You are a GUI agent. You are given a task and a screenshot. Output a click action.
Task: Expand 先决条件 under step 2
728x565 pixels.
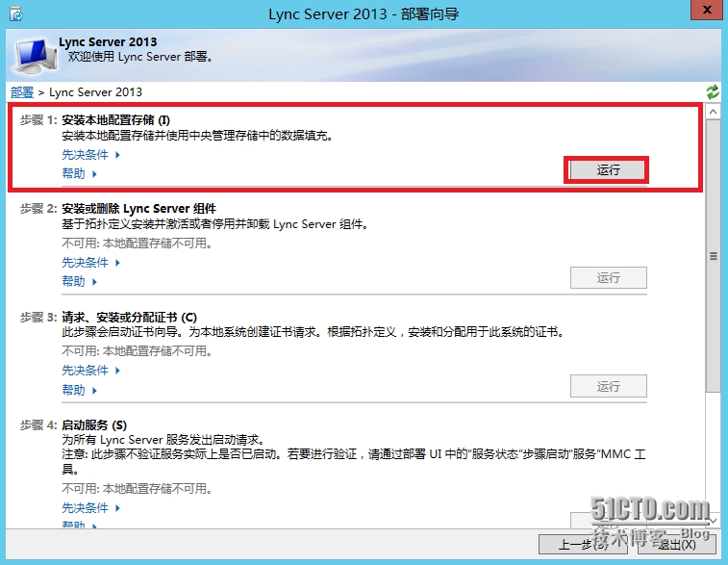91,263
